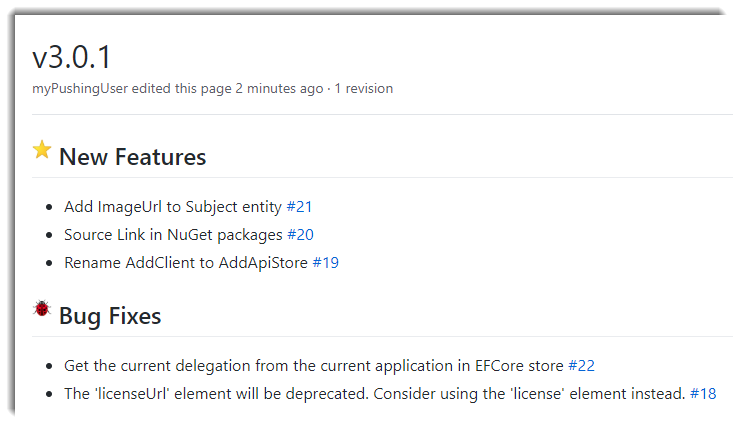Open issue link #22
This screenshot has height=423, width=733.
581,366
